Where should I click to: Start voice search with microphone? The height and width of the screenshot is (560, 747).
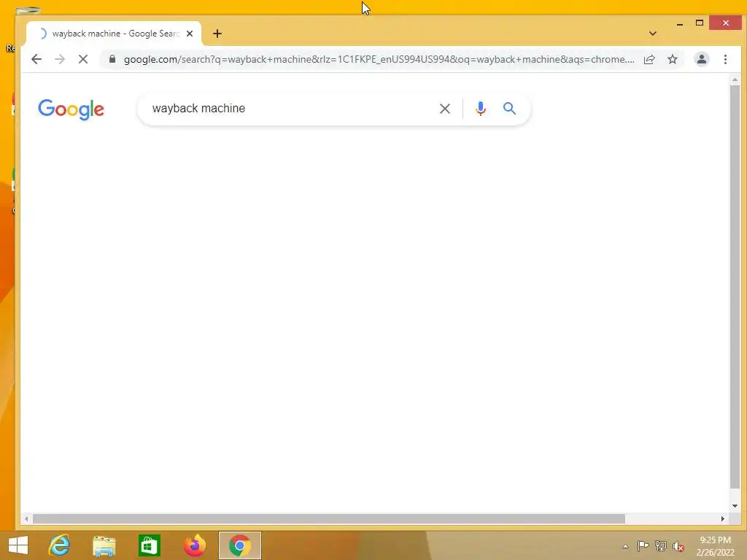[481, 109]
